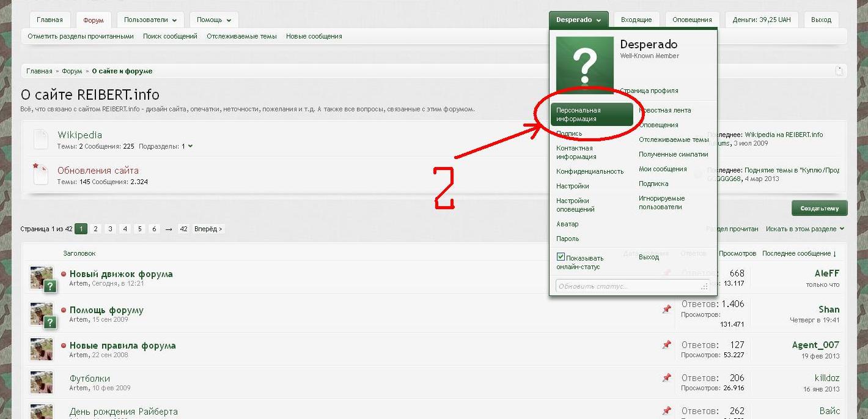The image size is (868, 419).
Task: Expand Искать в этом разделе dropdown
Action: coord(805,229)
